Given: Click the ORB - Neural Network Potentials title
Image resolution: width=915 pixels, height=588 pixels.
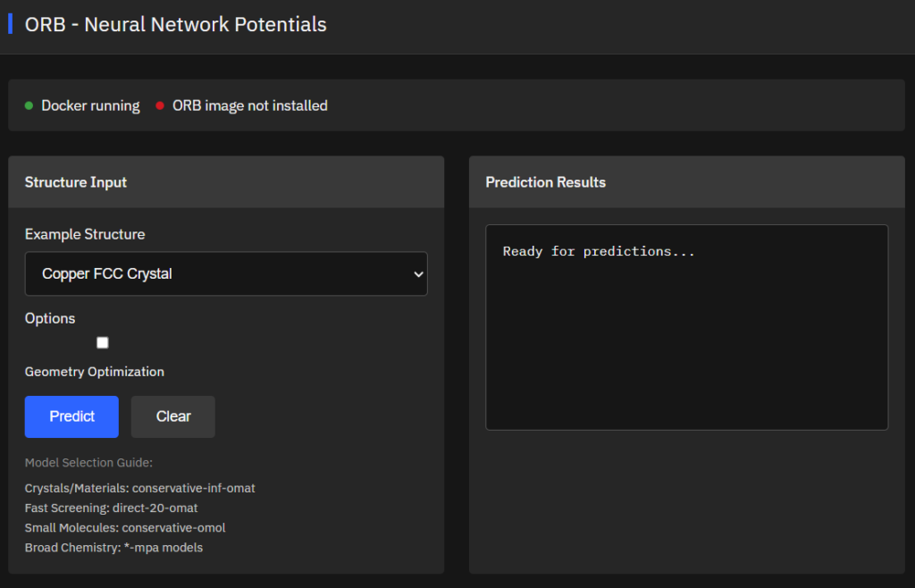Looking at the screenshot, I should tap(176, 24).
